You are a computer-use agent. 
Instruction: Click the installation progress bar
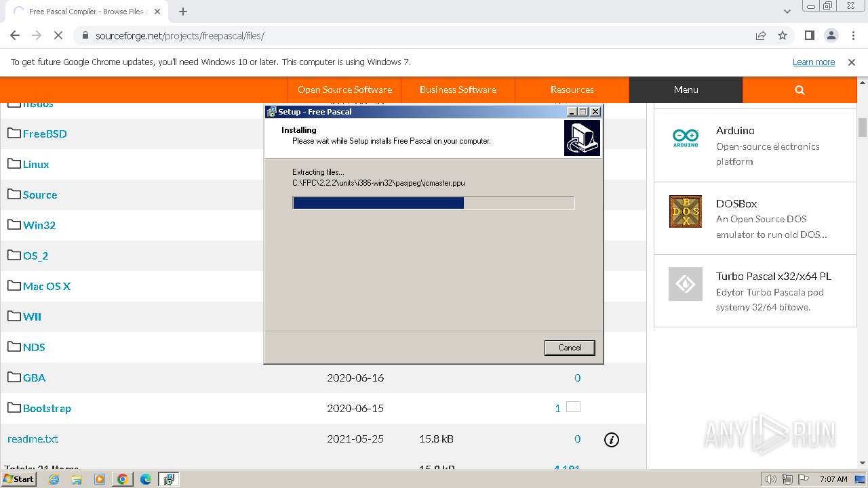point(433,203)
